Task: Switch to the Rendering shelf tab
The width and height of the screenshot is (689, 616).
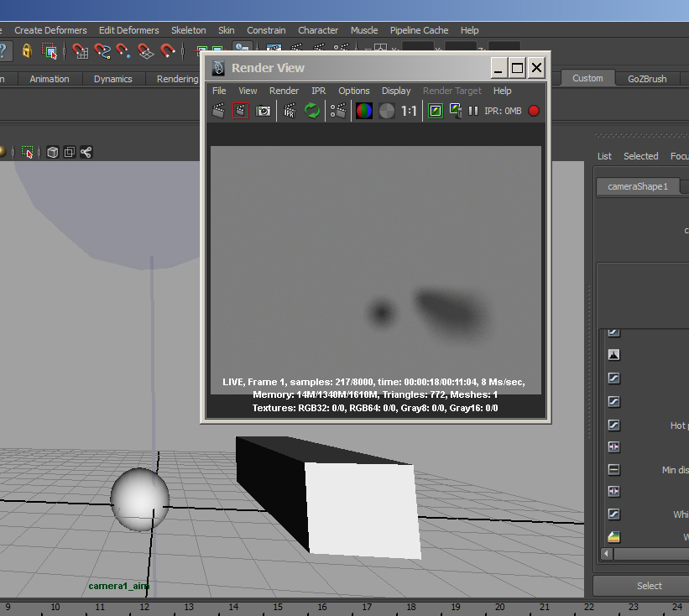Action: (x=178, y=79)
